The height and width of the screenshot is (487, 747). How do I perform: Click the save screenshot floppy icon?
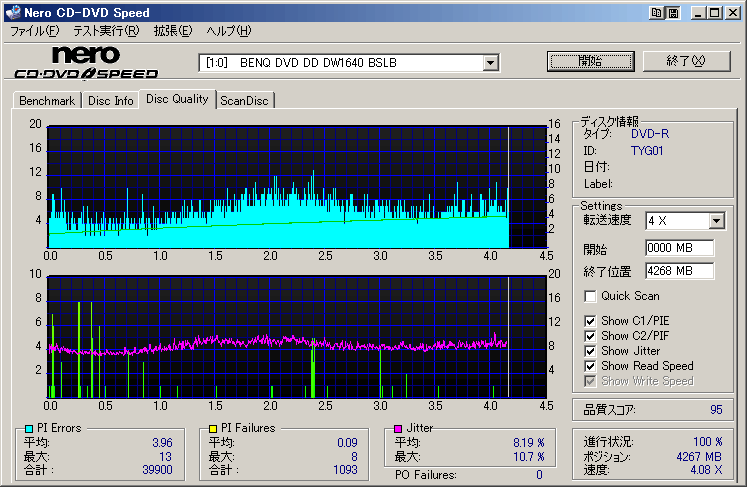click(673, 13)
